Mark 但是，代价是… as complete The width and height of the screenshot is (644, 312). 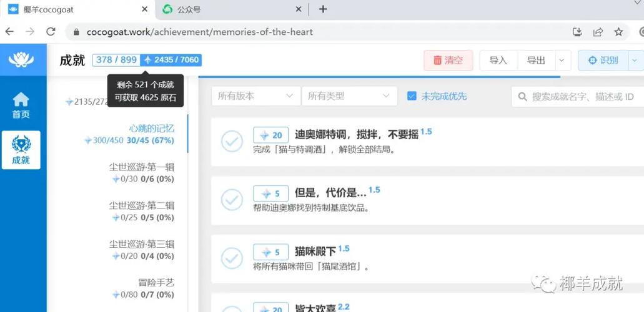(232, 200)
